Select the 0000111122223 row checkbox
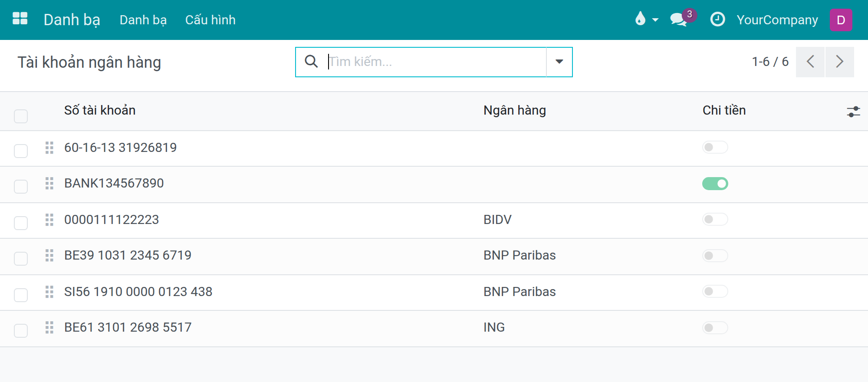Screen dimensions: 868x382 coord(21,223)
